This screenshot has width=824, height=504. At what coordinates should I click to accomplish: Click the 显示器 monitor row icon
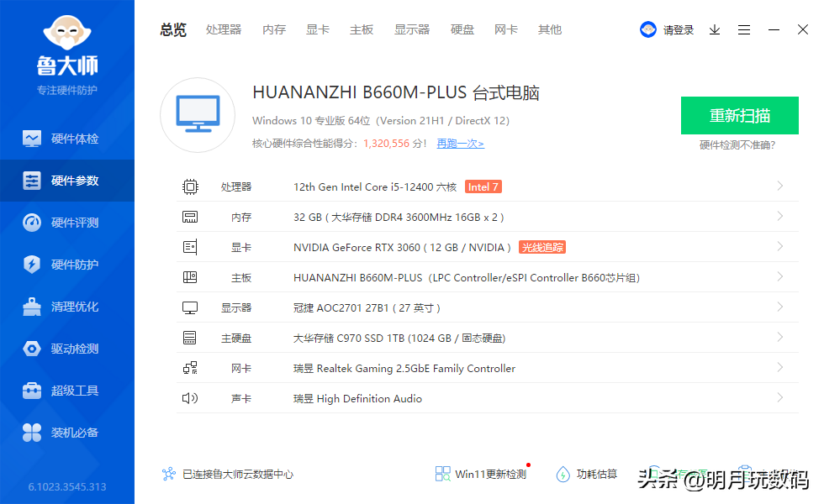pyautogui.click(x=190, y=307)
